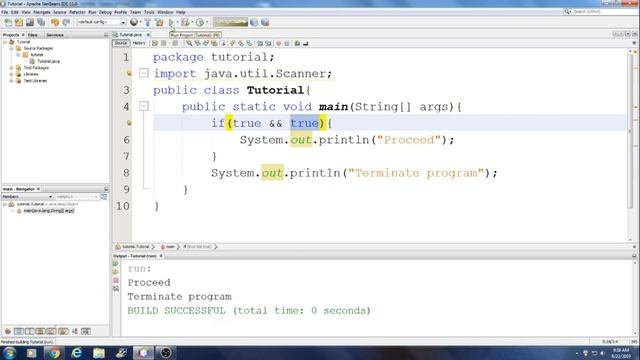Click the Find Selection magnifier icon in the editor toolbar
The height and width of the screenshot is (360, 640).
tap(189, 43)
